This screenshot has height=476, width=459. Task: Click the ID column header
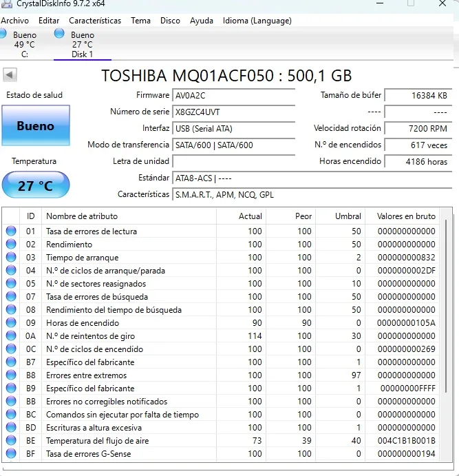point(30,216)
